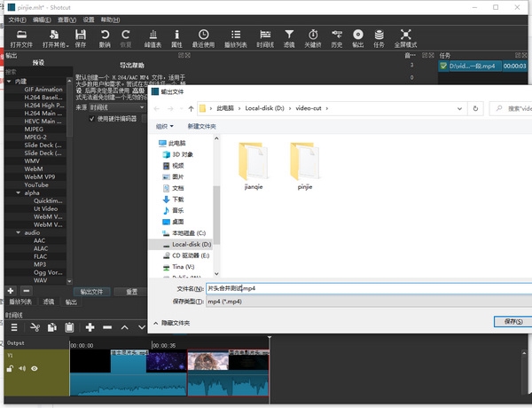Toggle 使用硬件编码器 checkbox
Viewport: 532px width, 408px height.
click(93, 118)
